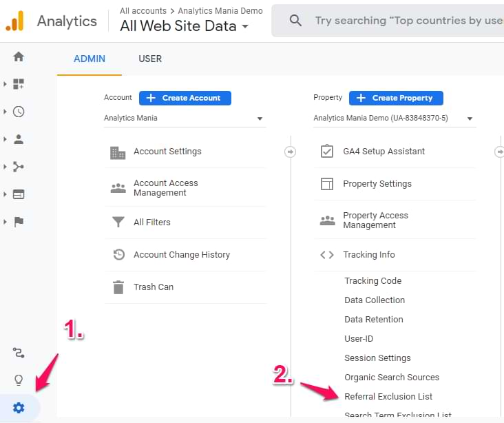Switch to the USER tab
The height and width of the screenshot is (423, 504).
click(x=150, y=59)
